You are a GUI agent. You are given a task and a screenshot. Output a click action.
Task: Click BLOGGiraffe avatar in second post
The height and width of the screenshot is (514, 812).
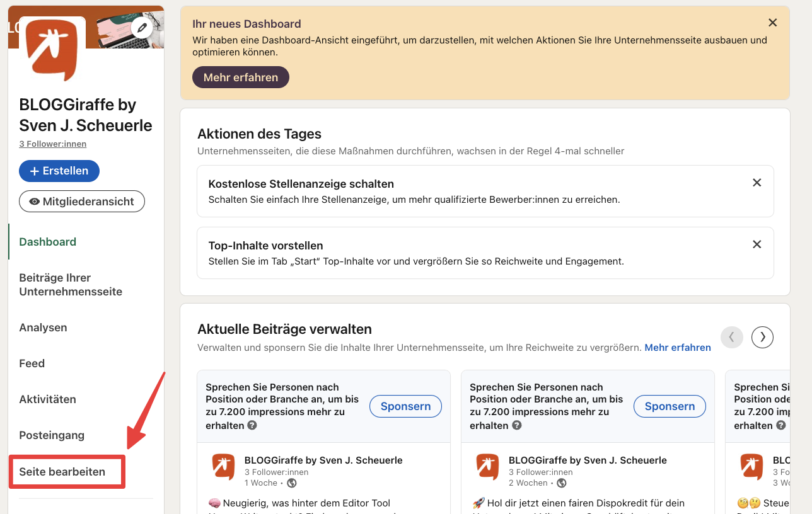tap(488, 467)
